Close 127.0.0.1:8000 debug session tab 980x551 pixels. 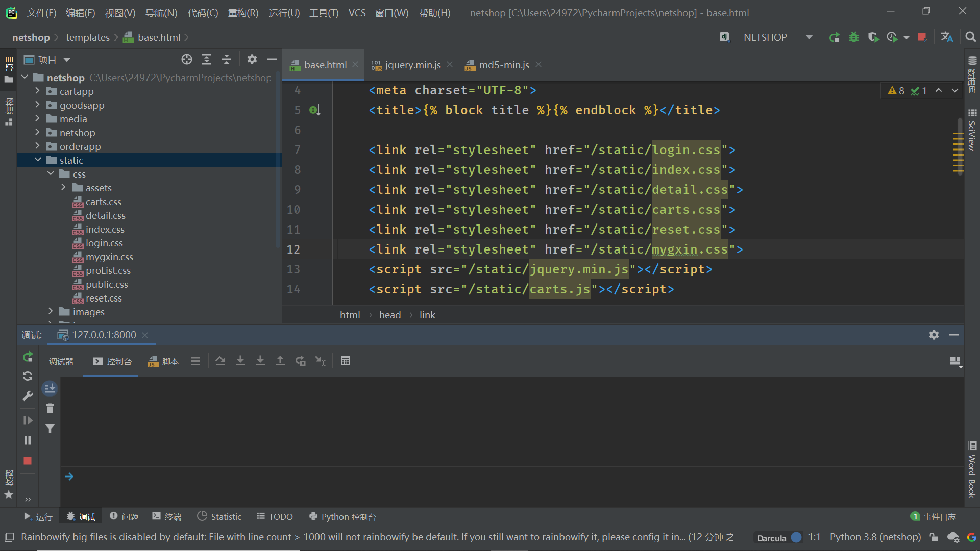145,335
